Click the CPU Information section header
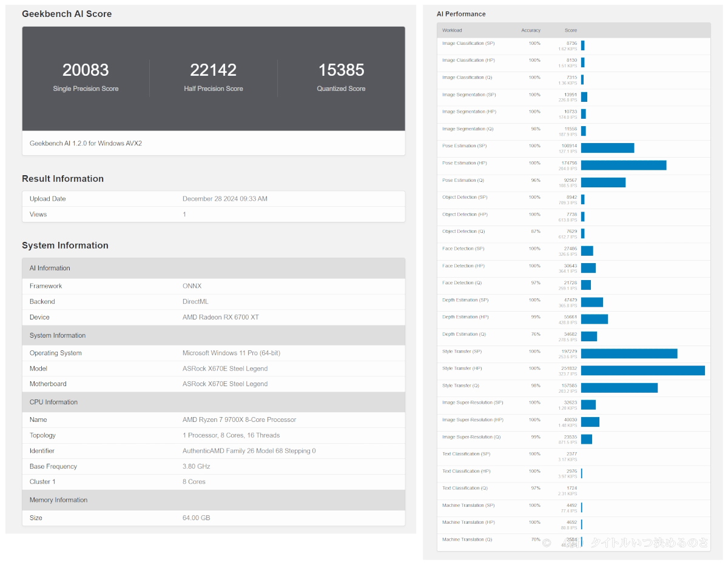The width and height of the screenshot is (728, 565). (214, 402)
